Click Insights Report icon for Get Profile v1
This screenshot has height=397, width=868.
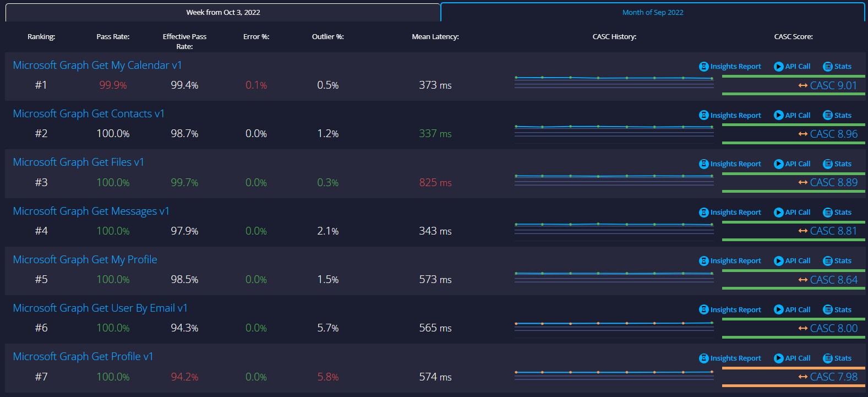(703, 358)
